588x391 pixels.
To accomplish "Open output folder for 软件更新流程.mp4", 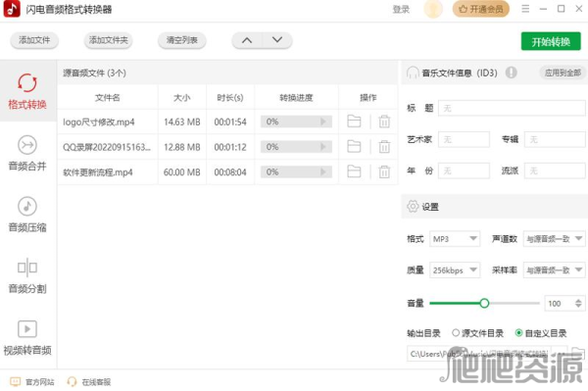I will (x=354, y=171).
